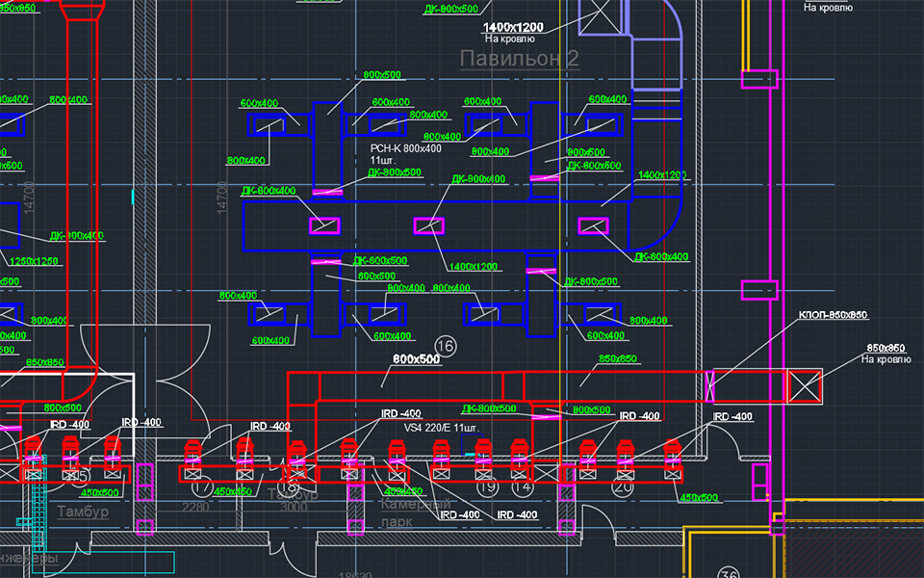Select the circled axis marker 14
The image size is (924, 578).
point(521,487)
